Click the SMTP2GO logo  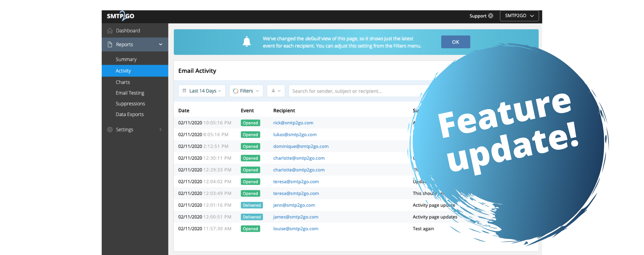(x=120, y=16)
